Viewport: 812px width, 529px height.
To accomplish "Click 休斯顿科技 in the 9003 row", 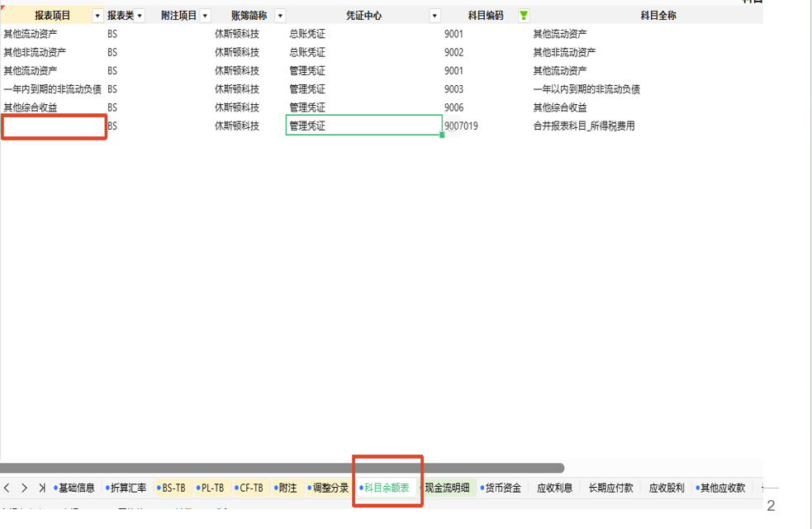I will tap(236, 89).
